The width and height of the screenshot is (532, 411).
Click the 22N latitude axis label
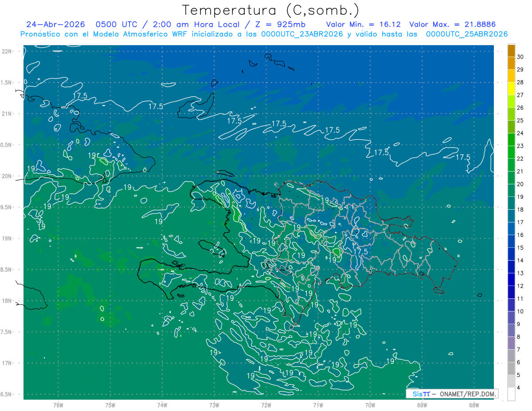point(8,51)
